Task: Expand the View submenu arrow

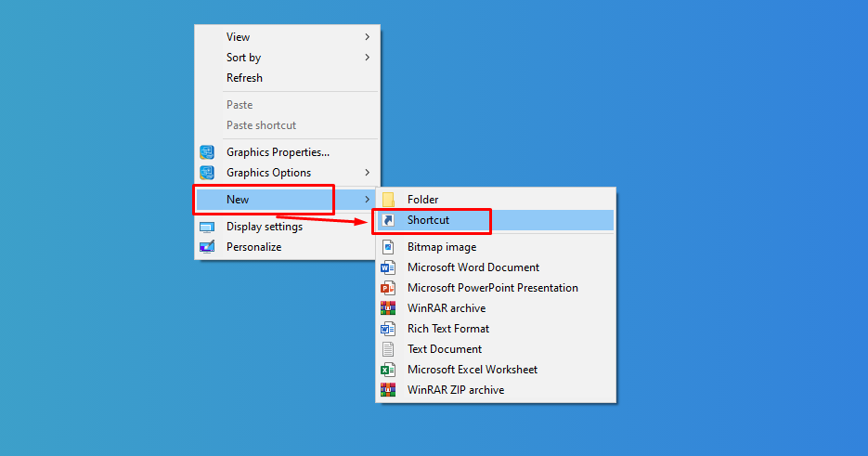Action: click(368, 37)
